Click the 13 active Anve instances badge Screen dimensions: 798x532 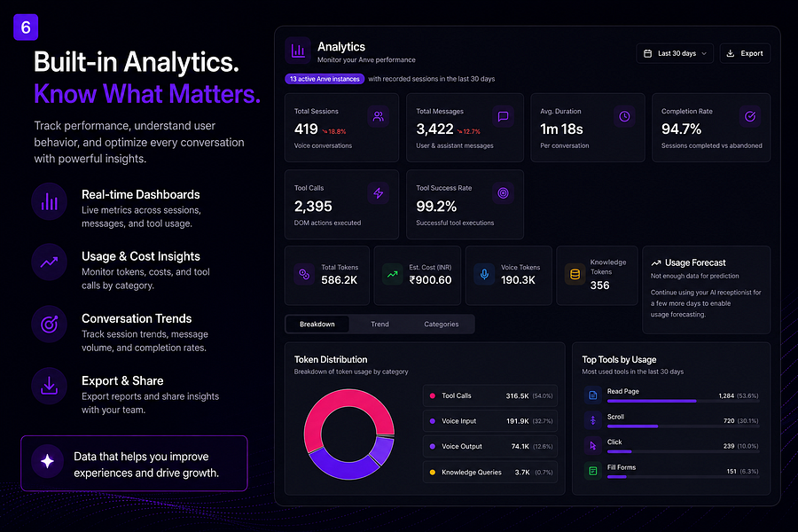(x=325, y=79)
